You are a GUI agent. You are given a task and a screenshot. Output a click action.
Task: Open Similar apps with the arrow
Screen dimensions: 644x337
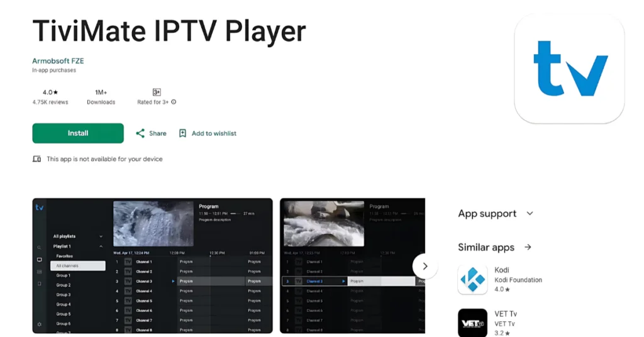tap(528, 247)
